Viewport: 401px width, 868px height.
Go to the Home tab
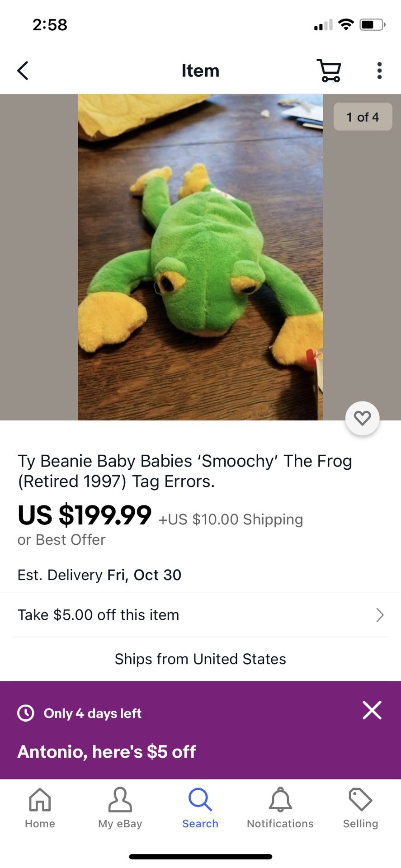(40, 808)
